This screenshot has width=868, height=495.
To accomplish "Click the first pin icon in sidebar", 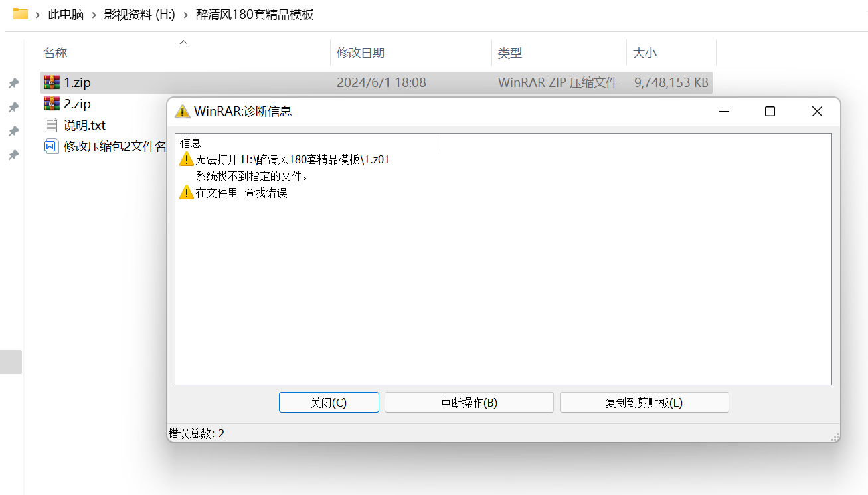I will pos(13,84).
